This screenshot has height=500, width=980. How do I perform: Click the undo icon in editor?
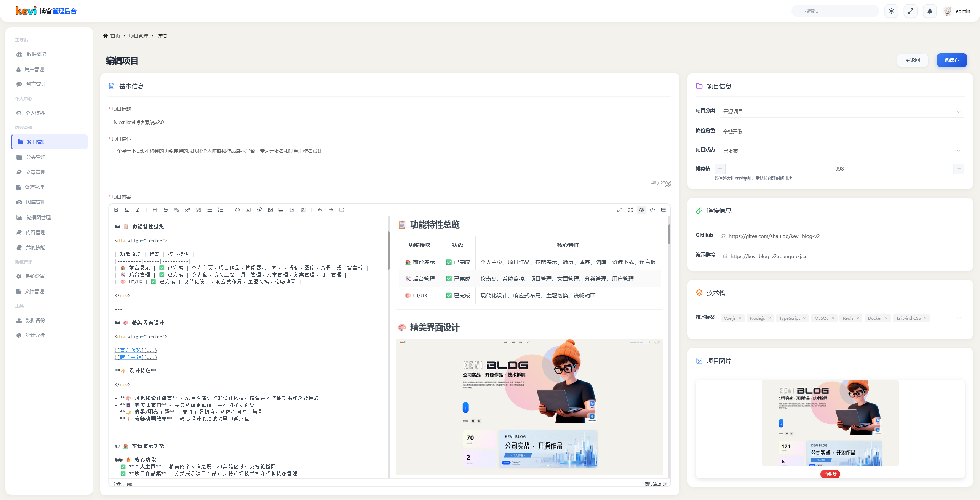point(320,210)
